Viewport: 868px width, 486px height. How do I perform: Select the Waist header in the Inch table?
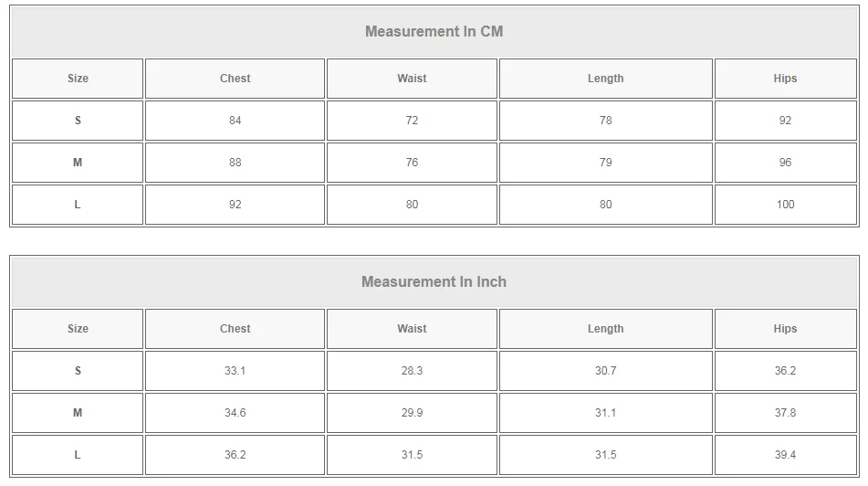point(412,329)
